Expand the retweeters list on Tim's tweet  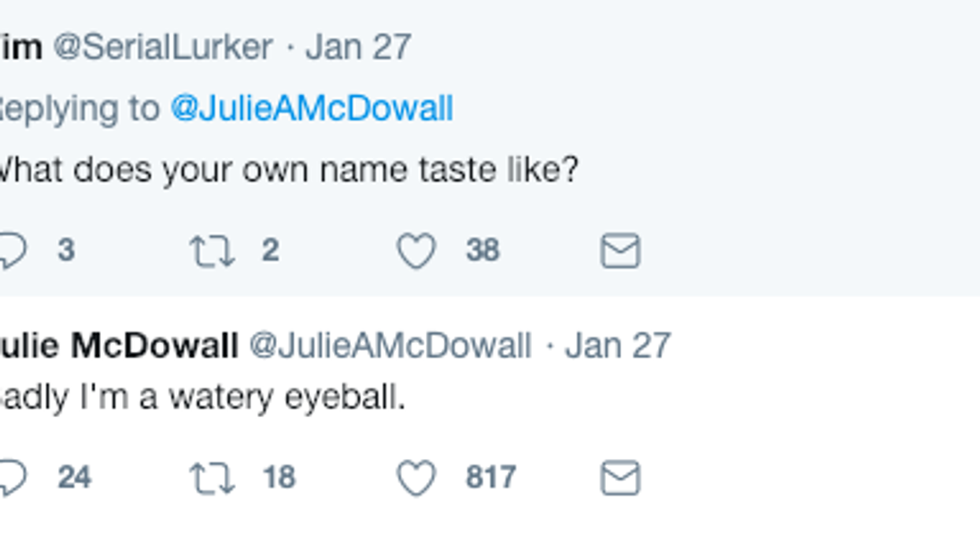point(270,251)
